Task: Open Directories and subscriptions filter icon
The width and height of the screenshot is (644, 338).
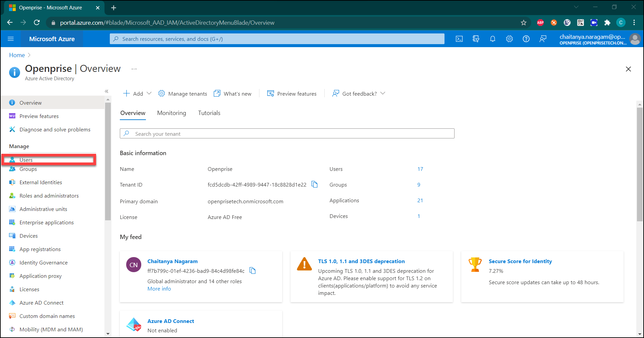Action: pos(476,39)
